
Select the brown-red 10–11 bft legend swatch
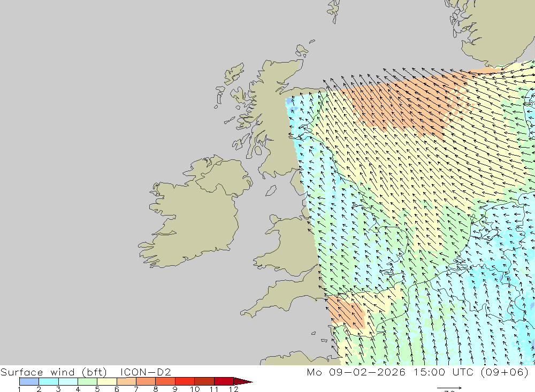coord(204,381)
